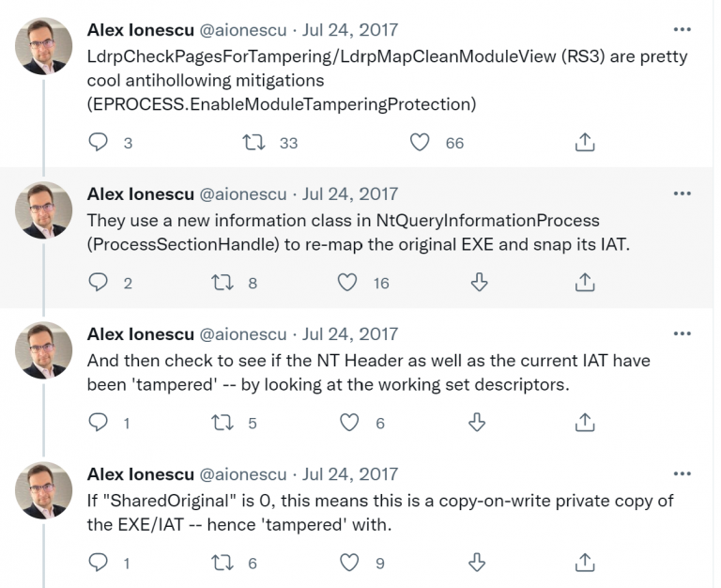The height and width of the screenshot is (588, 721).
Task: Open more options on the third tweet
Action: (x=683, y=333)
